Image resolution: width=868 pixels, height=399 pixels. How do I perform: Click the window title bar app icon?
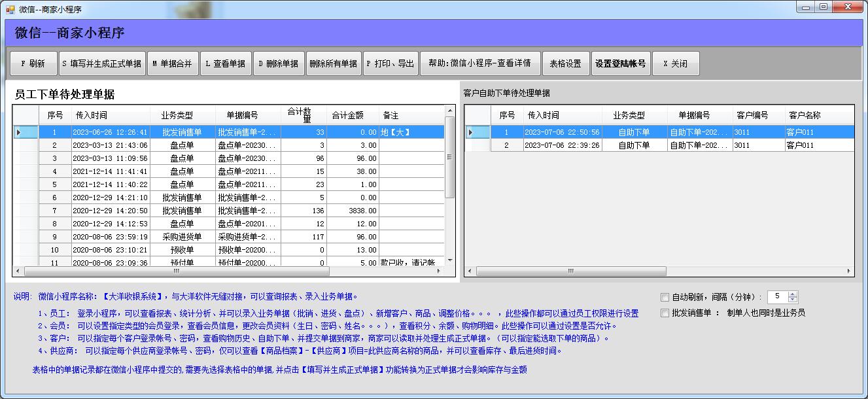point(10,10)
